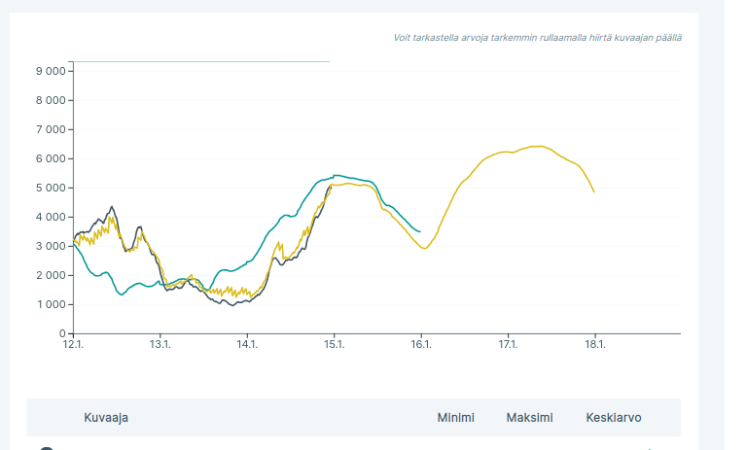Image resolution: width=746 pixels, height=450 pixels.
Task: Click the Keskiarvo column header
Action: [613, 417]
